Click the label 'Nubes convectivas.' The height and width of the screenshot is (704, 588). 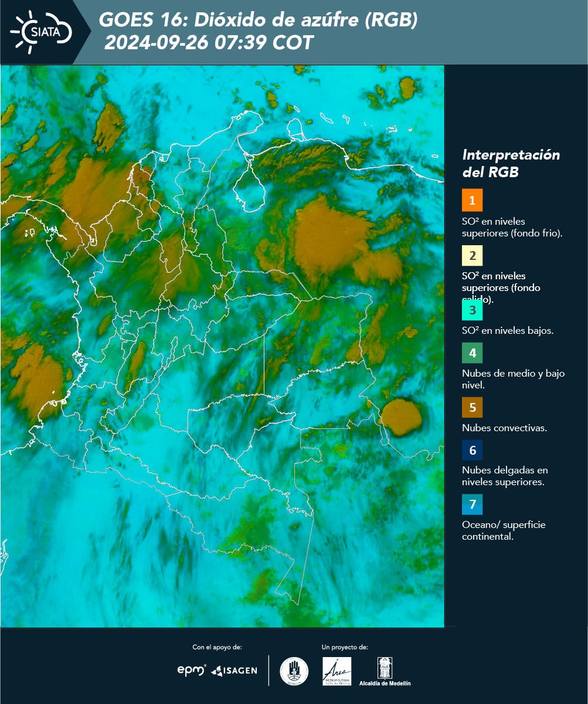(x=505, y=428)
